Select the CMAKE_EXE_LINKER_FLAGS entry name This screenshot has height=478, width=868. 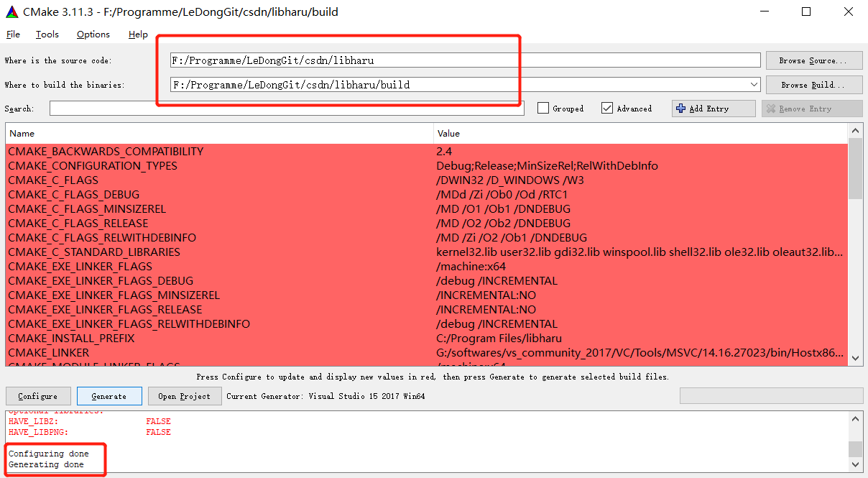click(80, 267)
